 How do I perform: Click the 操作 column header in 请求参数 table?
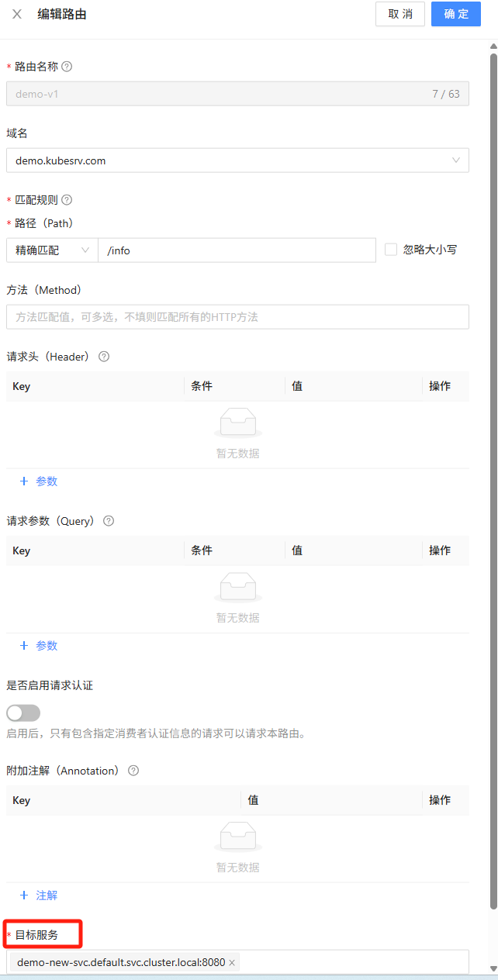440,550
